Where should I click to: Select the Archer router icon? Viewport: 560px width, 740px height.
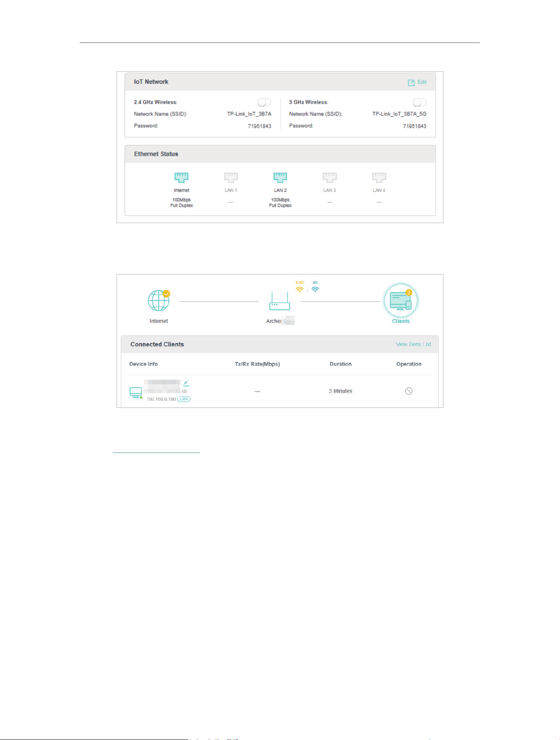280,301
